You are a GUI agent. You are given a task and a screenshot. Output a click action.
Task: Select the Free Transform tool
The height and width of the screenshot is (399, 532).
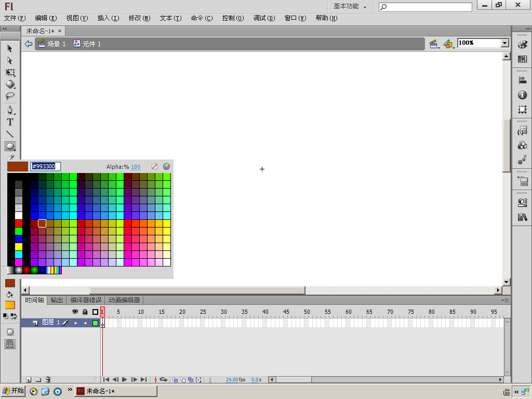coord(10,72)
